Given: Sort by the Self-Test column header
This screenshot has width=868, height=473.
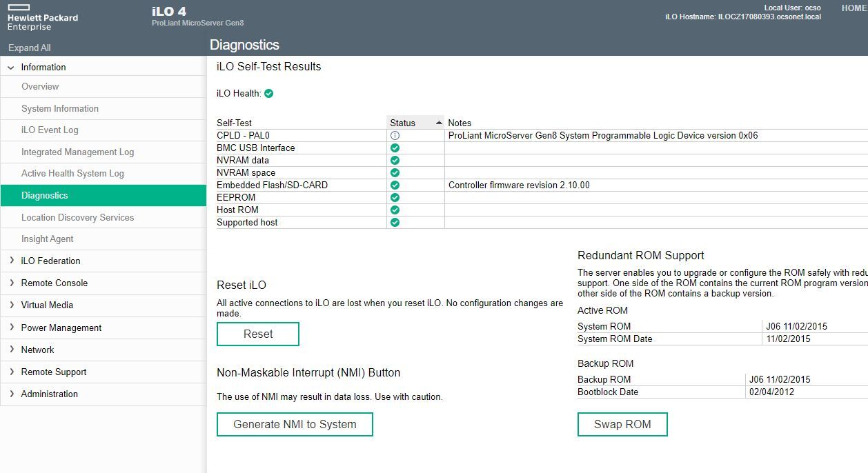Looking at the screenshot, I should click(x=235, y=123).
